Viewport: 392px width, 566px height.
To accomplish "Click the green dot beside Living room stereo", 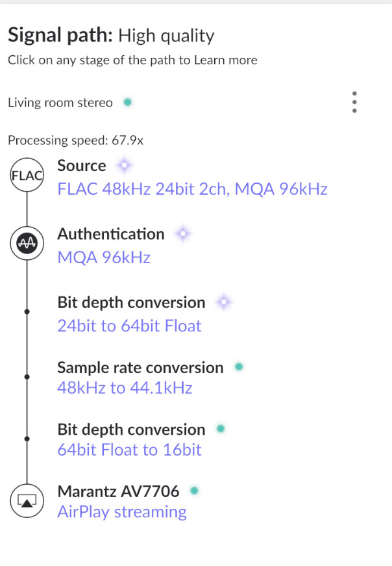I will pyautogui.click(x=128, y=102).
